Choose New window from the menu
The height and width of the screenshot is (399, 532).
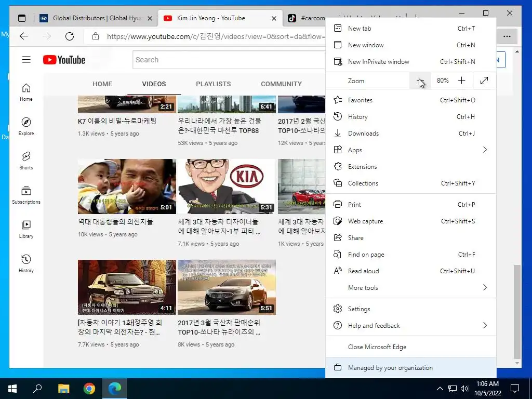pos(410,45)
